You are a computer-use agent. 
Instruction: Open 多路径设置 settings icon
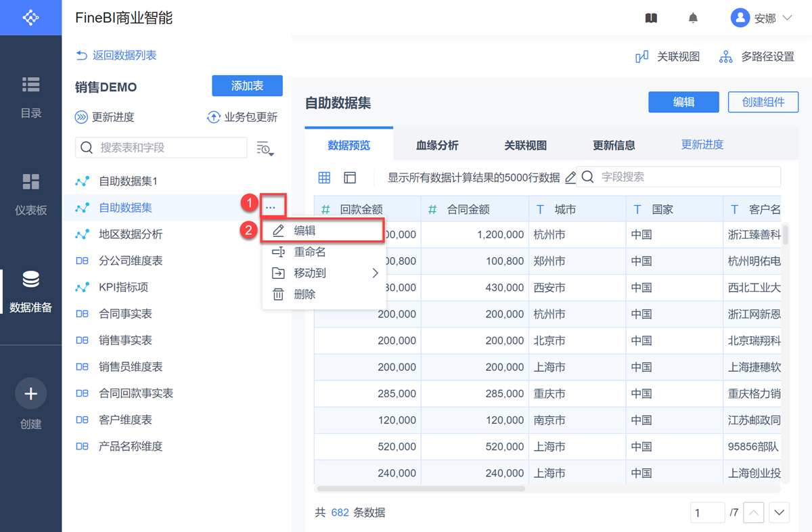[725, 57]
